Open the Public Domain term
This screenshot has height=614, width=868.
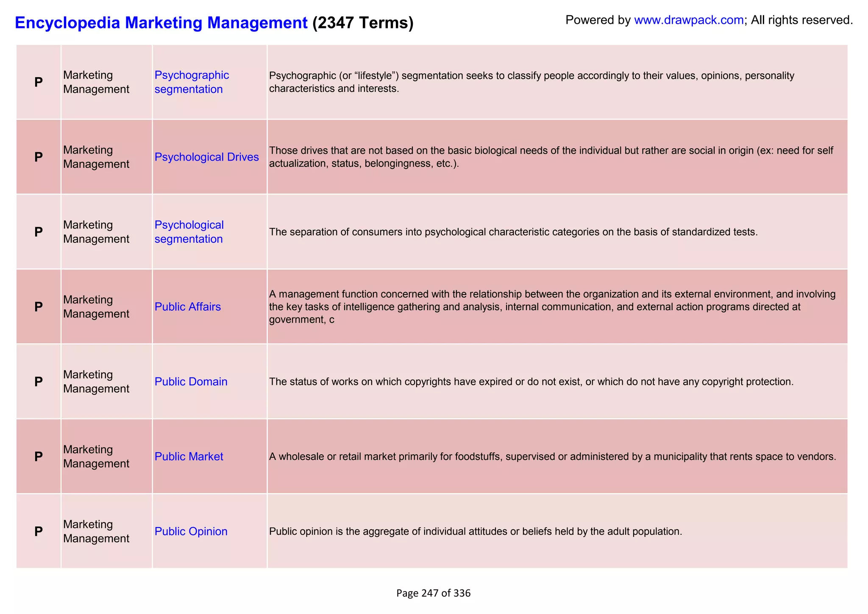click(x=191, y=382)
